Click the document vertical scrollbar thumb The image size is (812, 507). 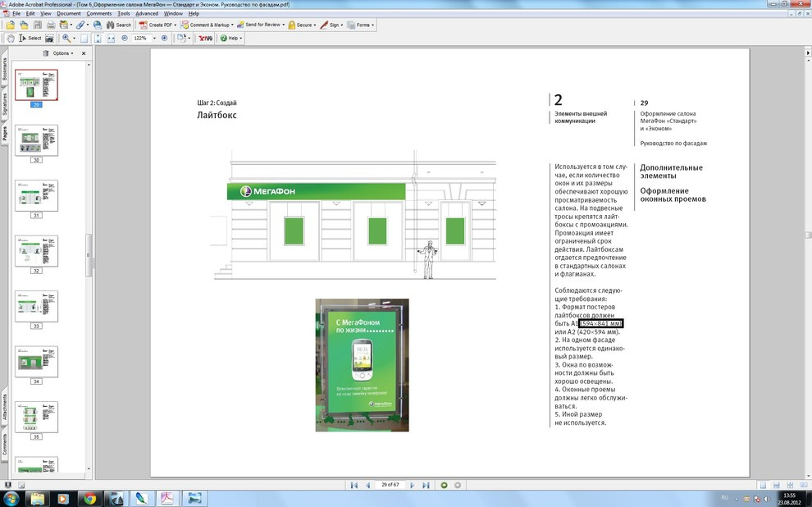(x=808, y=235)
